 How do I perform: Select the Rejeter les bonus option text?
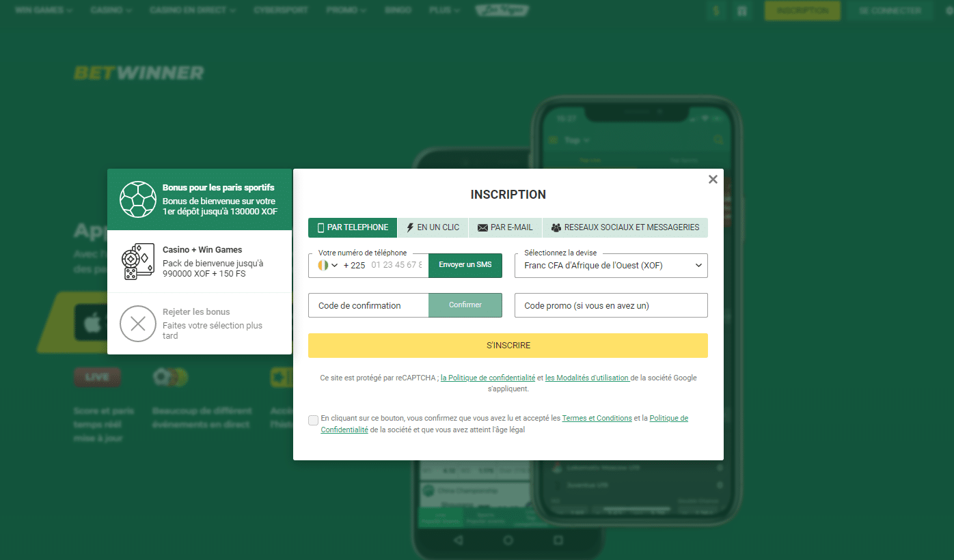tap(196, 312)
